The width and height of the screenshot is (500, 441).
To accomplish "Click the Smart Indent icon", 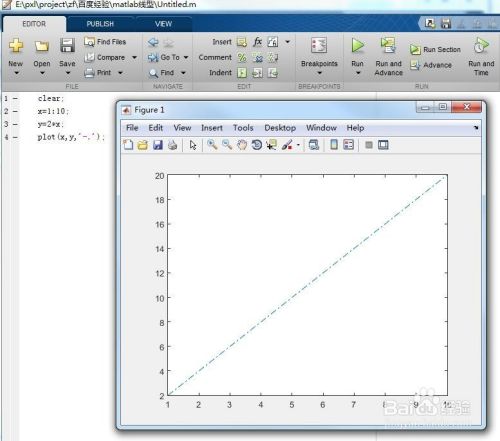I will [x=242, y=73].
